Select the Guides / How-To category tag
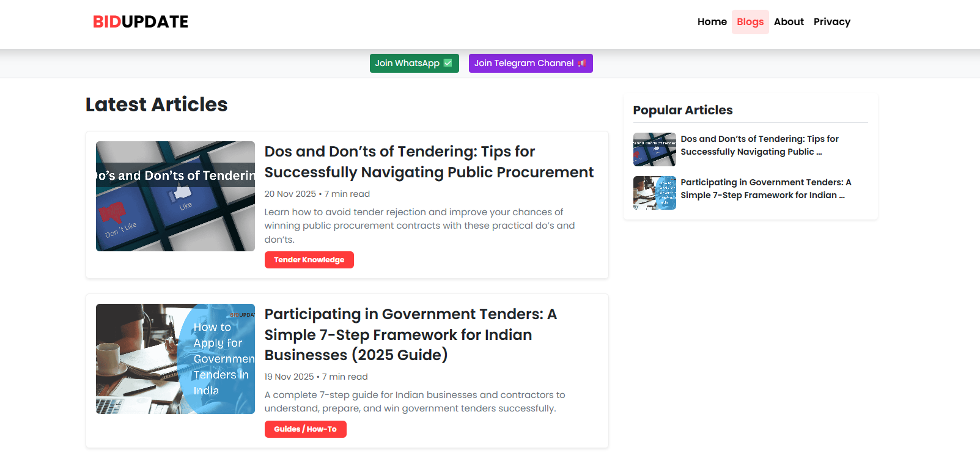The width and height of the screenshot is (980, 461). [x=305, y=429]
